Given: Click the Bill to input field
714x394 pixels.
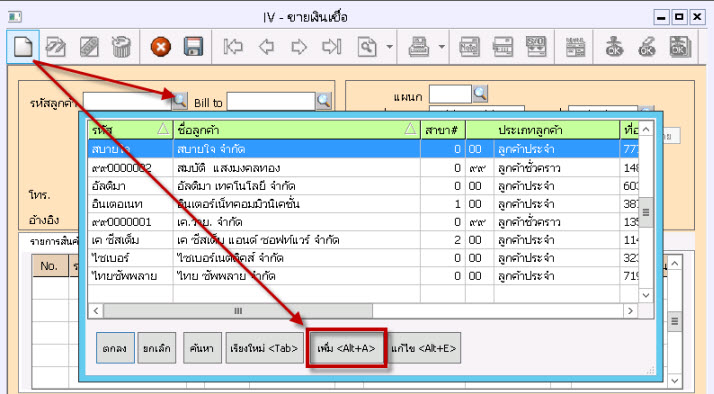Looking at the screenshot, I should 271,101.
